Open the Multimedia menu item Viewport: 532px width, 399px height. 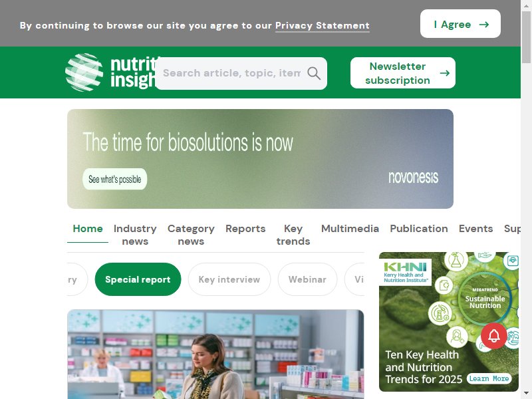[350, 229]
